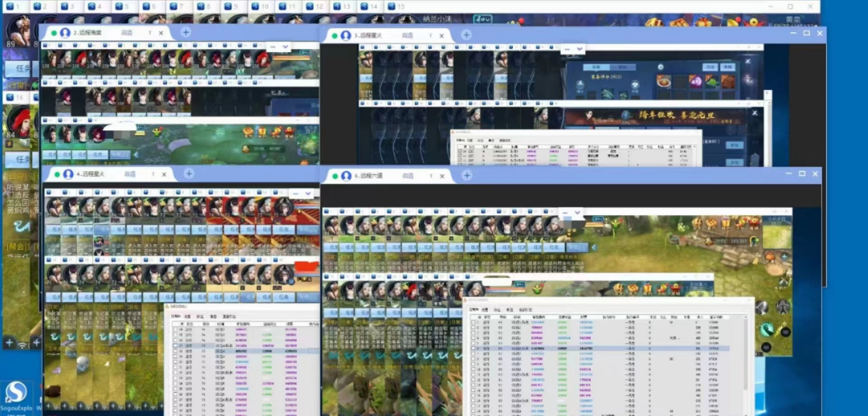Click the floating toolbar's minus button in remote window 3
This screenshot has height=416, width=868.
[567, 49]
